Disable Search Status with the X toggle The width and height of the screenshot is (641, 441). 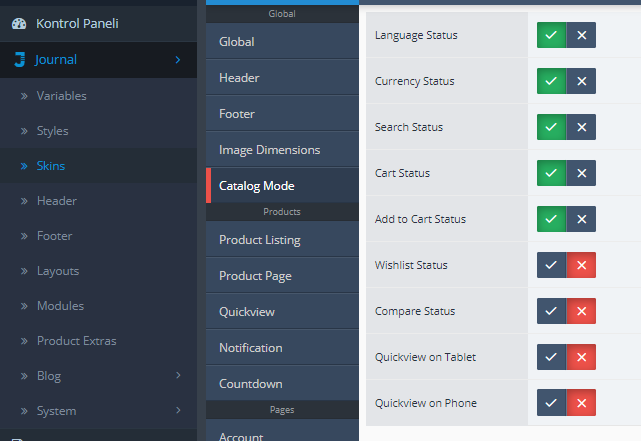[x=581, y=127]
